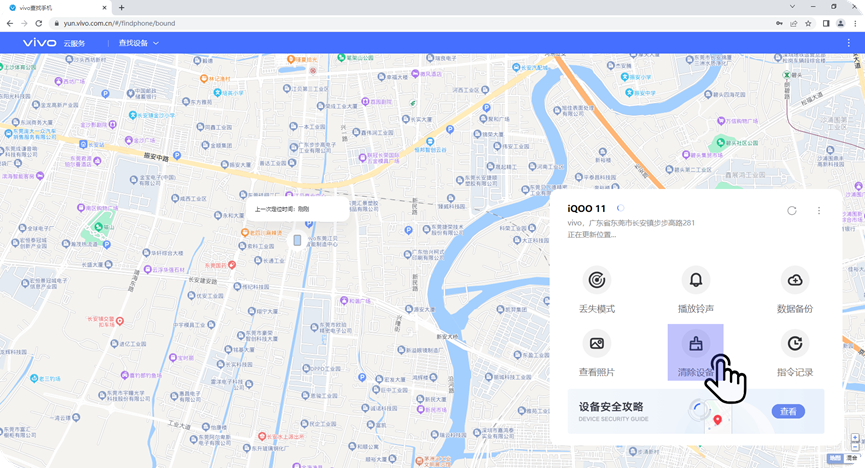This screenshot has height=468, width=865.
Task: Zoom out the map with minus button
Action: 855,446
